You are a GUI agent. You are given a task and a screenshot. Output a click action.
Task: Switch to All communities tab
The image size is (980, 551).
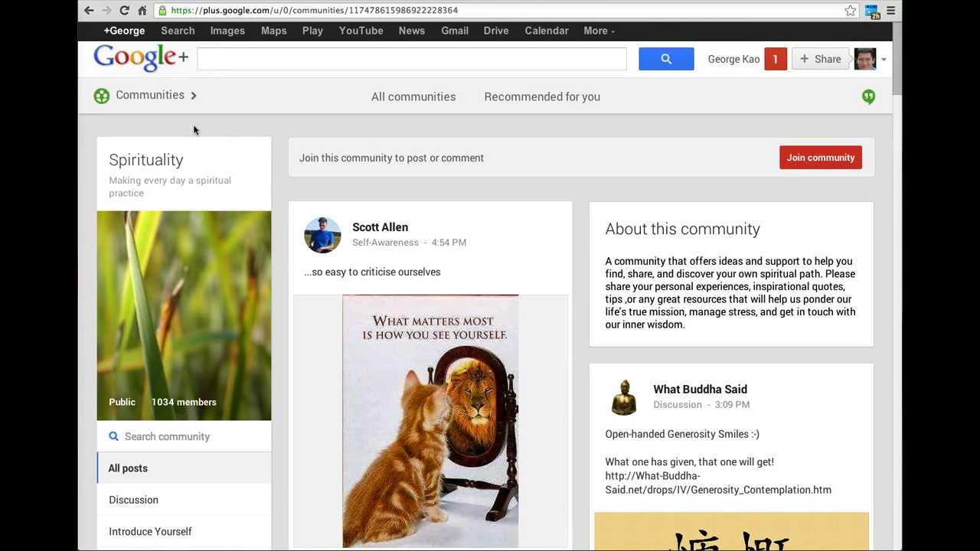coord(413,96)
